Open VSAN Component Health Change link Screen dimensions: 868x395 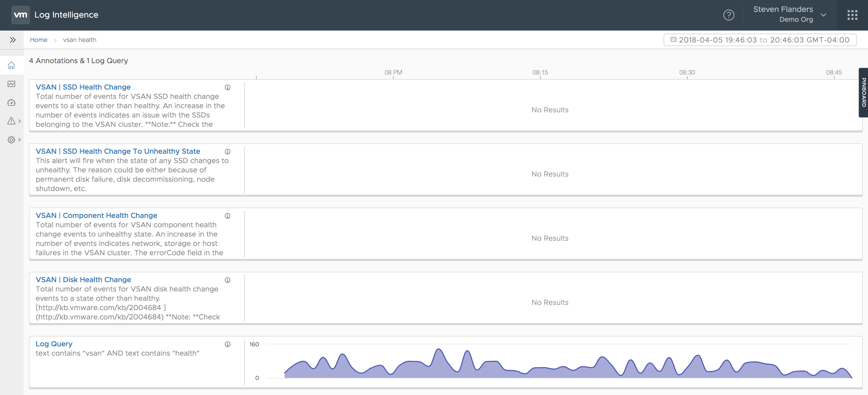[x=96, y=215]
